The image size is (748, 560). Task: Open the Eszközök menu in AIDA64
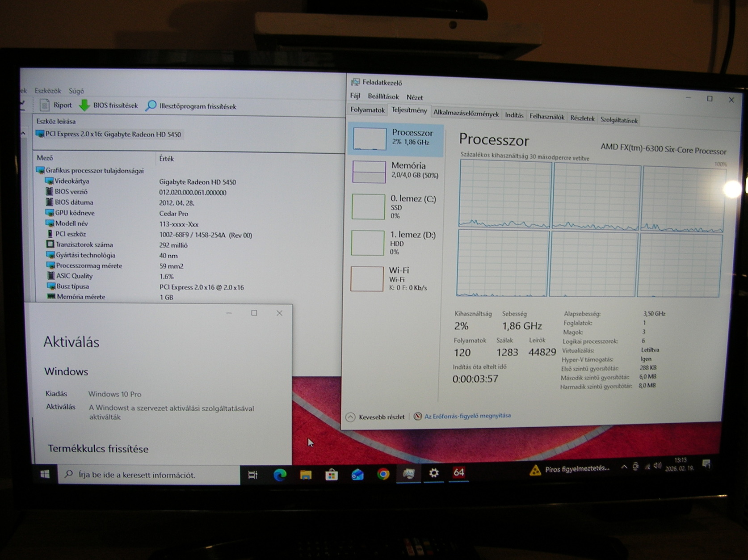48,91
